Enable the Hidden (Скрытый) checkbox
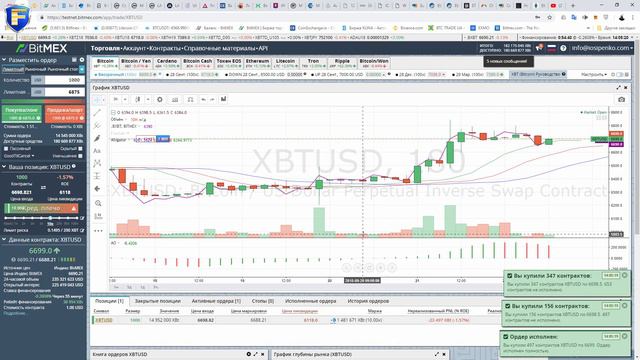640x360 pixels. point(80,149)
